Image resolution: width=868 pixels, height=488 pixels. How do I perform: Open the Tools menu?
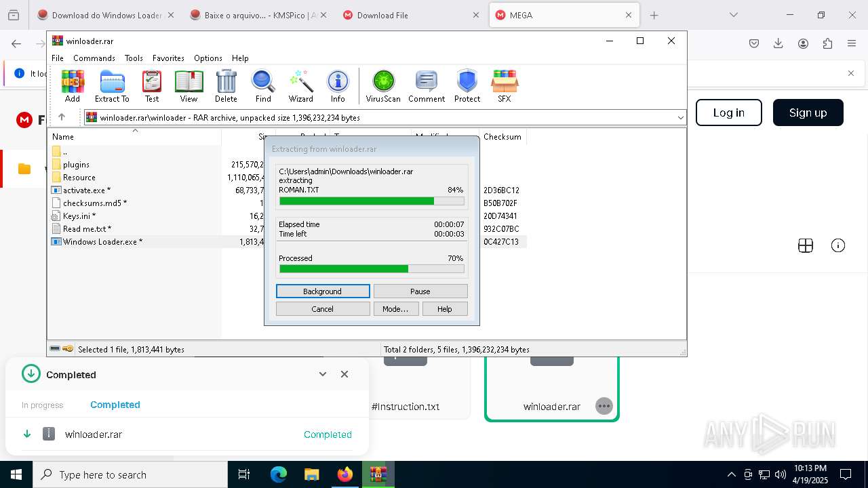(x=134, y=58)
